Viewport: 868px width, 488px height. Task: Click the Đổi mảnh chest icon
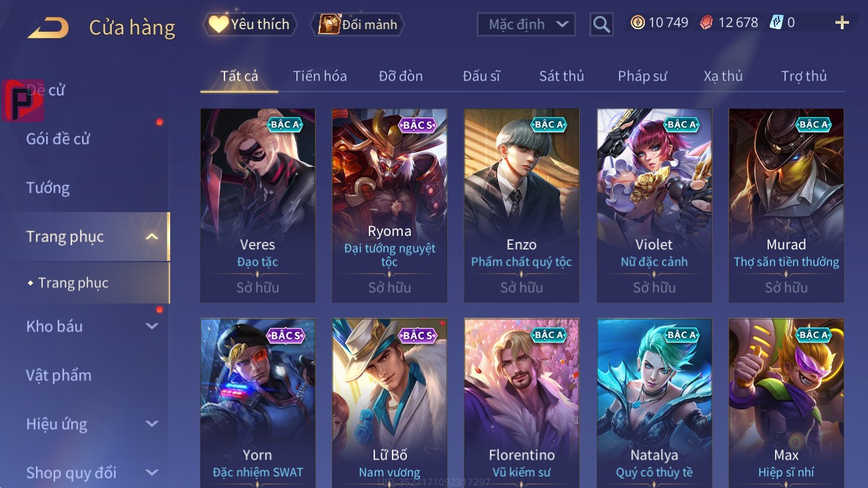pyautogui.click(x=329, y=24)
